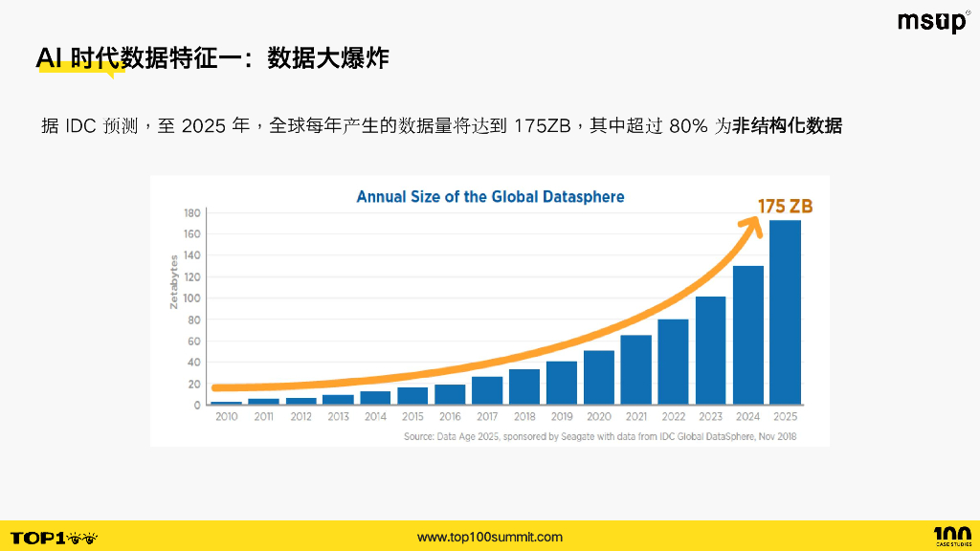Click the chart title 'Annual Size of the Global Datasphere'
This screenshot has height=551, width=980.
490,197
